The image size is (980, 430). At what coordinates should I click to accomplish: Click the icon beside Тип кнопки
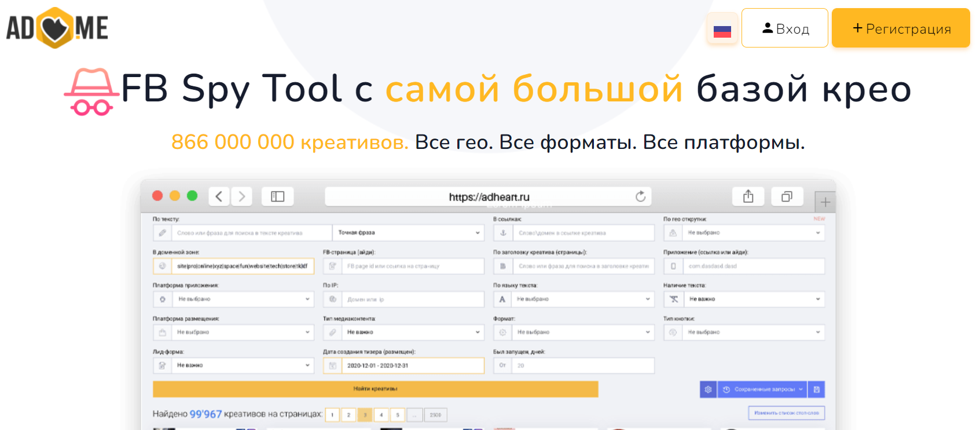coord(673,332)
